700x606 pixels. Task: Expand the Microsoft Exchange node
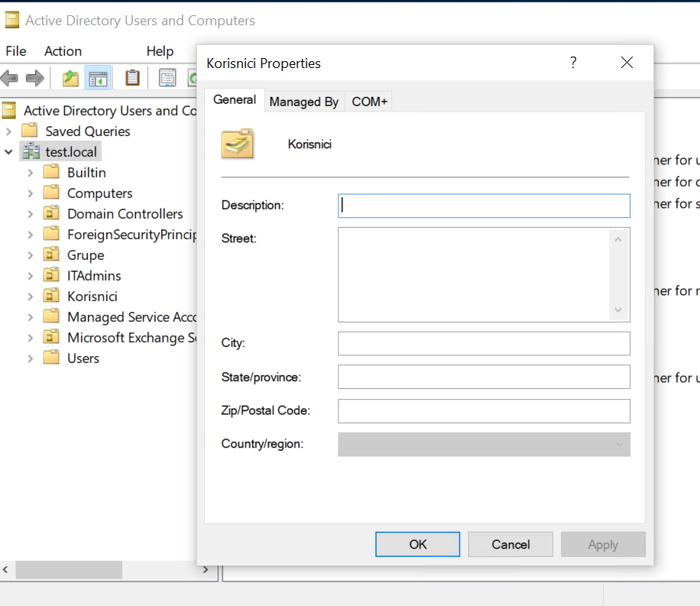30,338
